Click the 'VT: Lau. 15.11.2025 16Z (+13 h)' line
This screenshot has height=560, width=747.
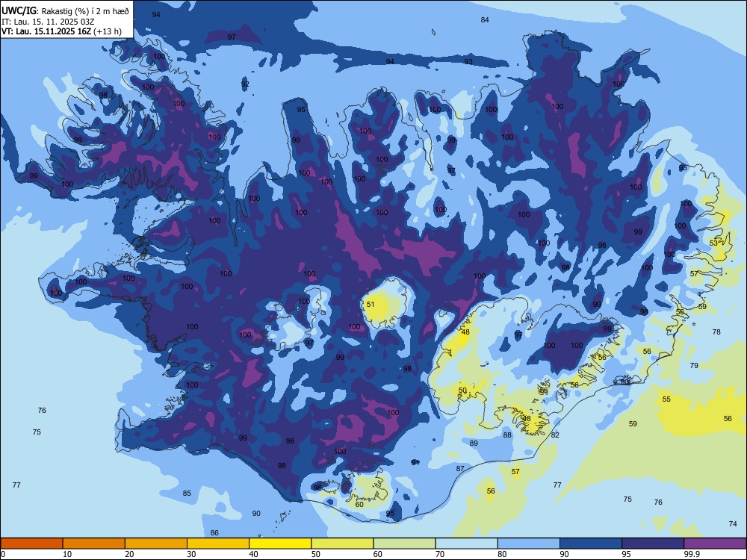61,31
